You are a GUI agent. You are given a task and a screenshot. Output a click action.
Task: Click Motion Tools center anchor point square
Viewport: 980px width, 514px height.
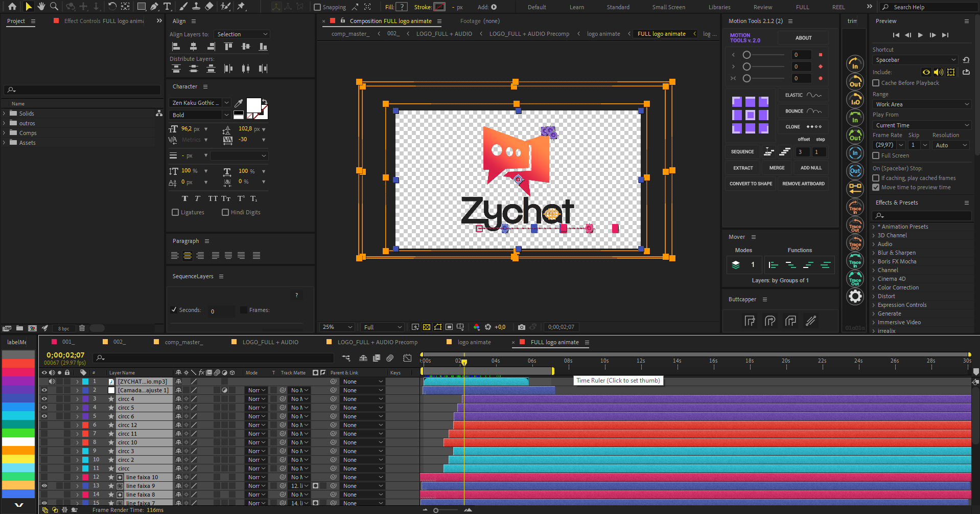tap(750, 115)
